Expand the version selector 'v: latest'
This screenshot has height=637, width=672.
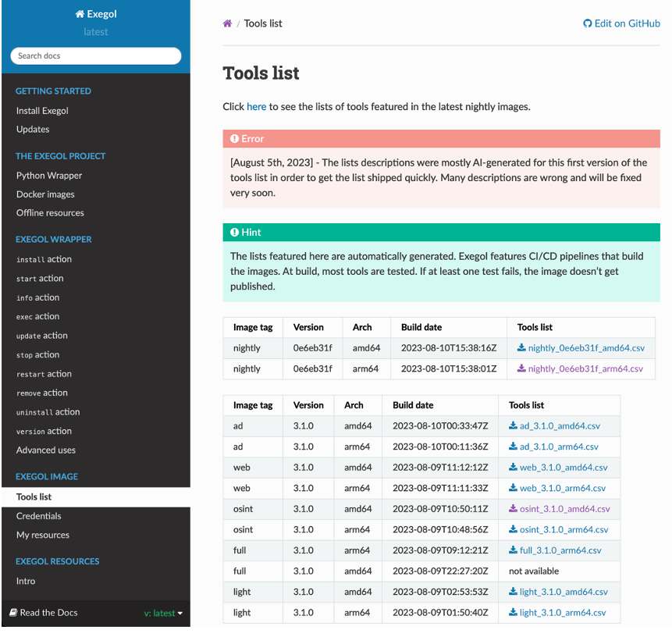point(163,613)
